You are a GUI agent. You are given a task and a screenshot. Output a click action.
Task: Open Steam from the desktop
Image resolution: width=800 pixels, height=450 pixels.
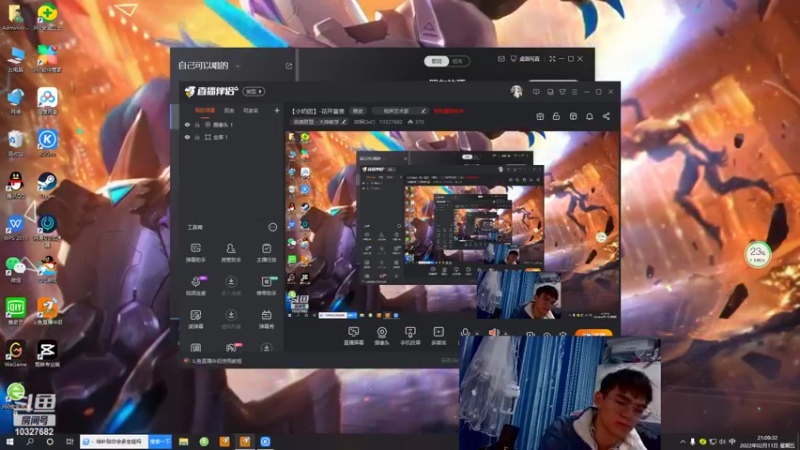47,185
